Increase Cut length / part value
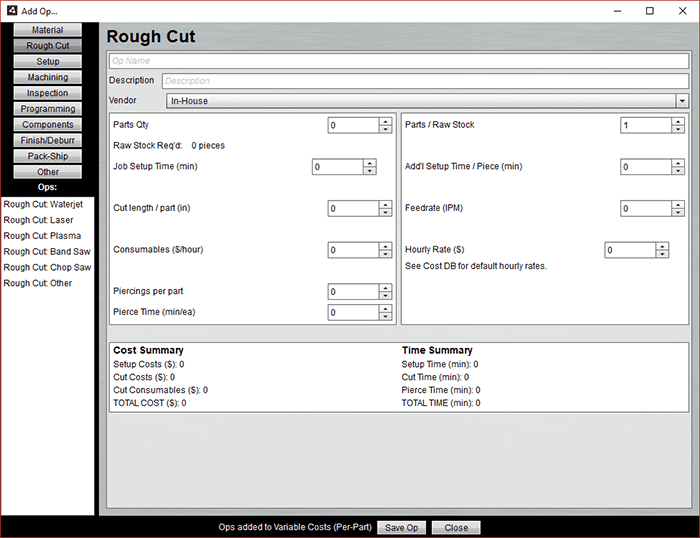This screenshot has height=538, width=700. click(x=385, y=205)
